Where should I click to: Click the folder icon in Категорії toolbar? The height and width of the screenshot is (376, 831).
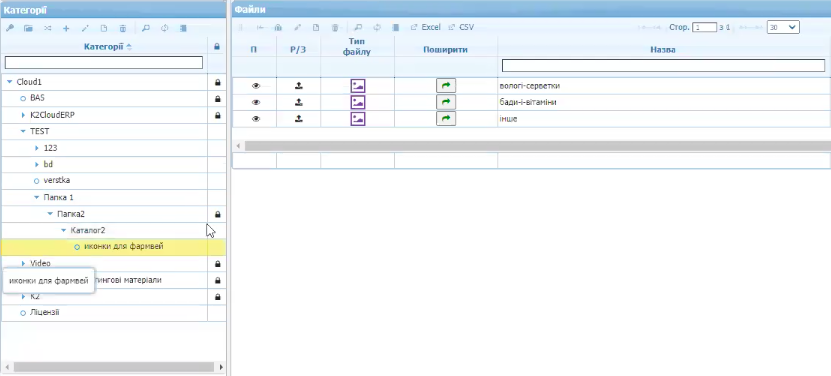pyautogui.click(x=28, y=29)
